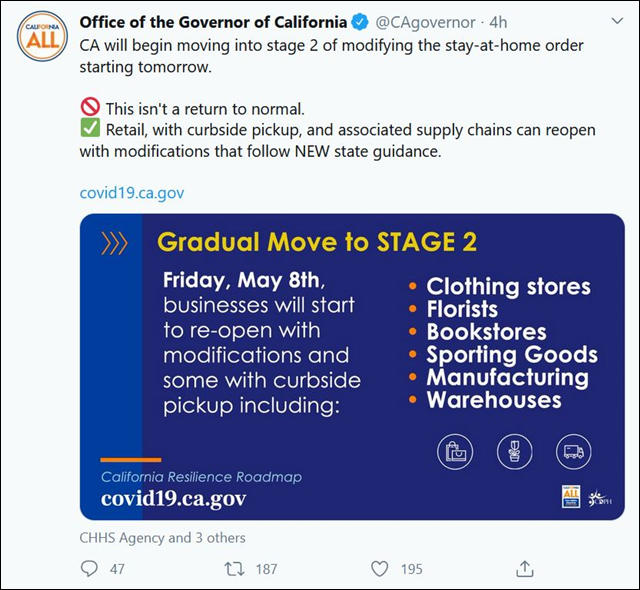This screenshot has height=590, width=640.
Task: Click the reply speech bubble icon
Action: pos(89,569)
